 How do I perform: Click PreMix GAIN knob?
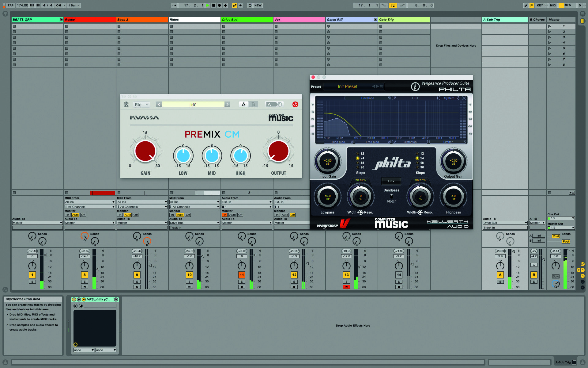click(x=145, y=151)
